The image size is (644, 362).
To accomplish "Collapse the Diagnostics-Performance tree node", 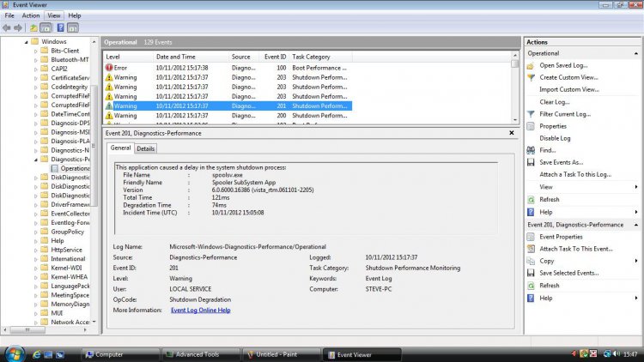I will coord(36,160).
